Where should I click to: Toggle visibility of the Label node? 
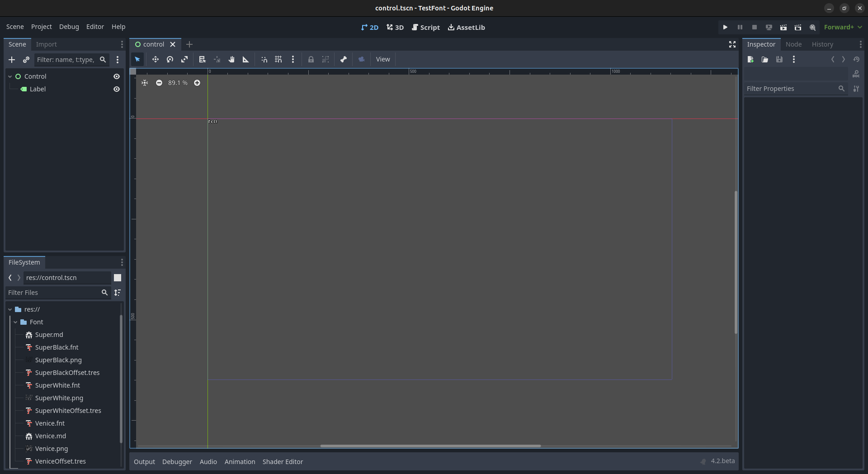click(117, 89)
